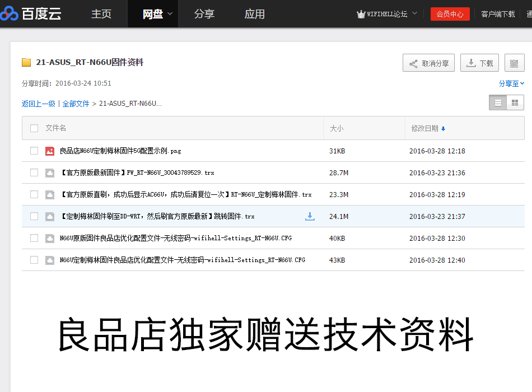Sort by the 文件名 column header
The height and width of the screenshot is (392, 532).
pos(56,128)
